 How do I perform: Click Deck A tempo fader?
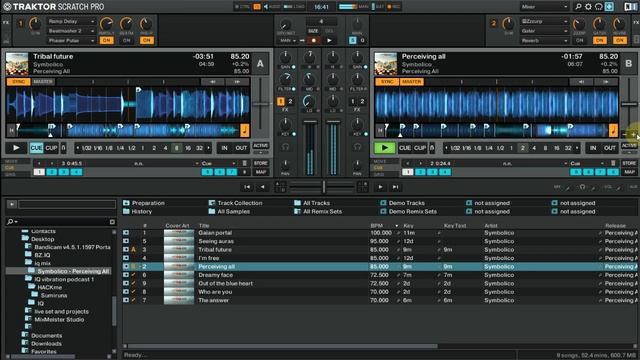click(x=260, y=104)
